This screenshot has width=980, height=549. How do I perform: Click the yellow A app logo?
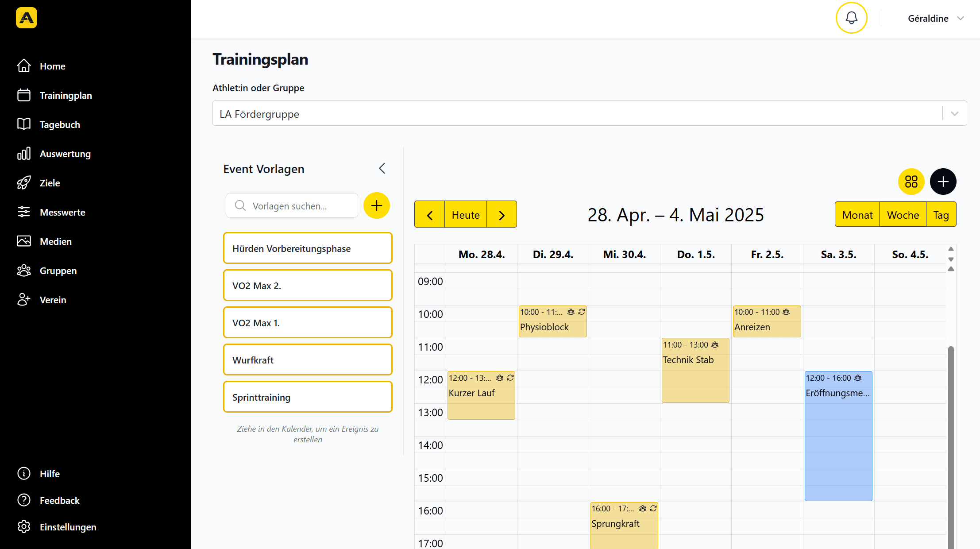(x=27, y=18)
